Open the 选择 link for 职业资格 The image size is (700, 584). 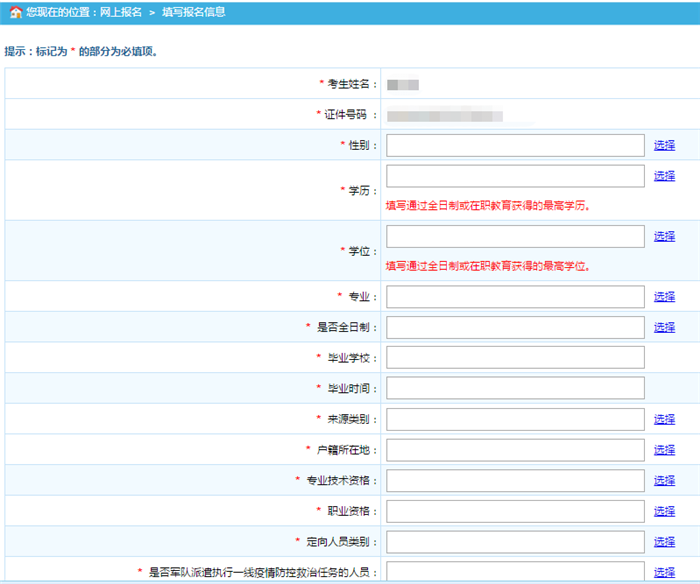tap(664, 511)
